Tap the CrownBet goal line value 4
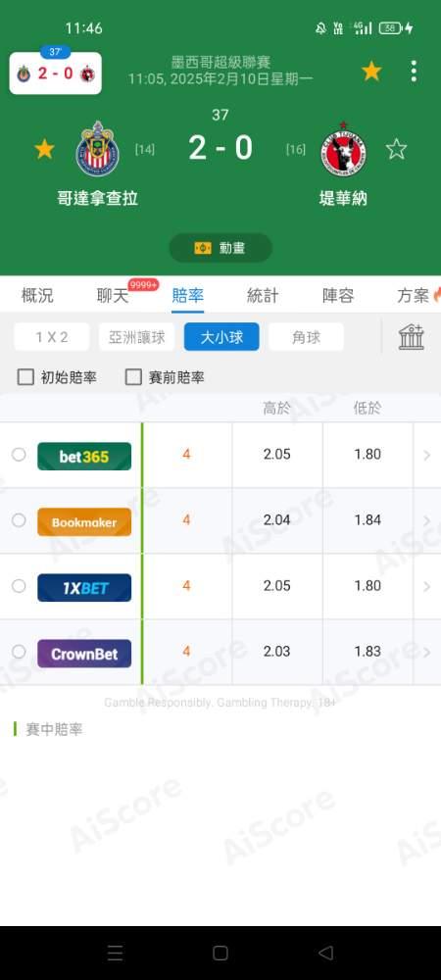The height and width of the screenshot is (980, 441). 186,652
